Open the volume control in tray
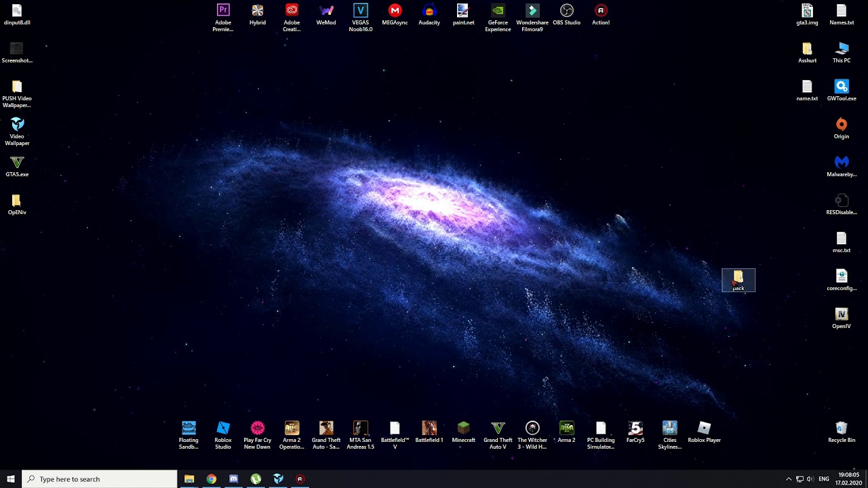 pyautogui.click(x=809, y=479)
